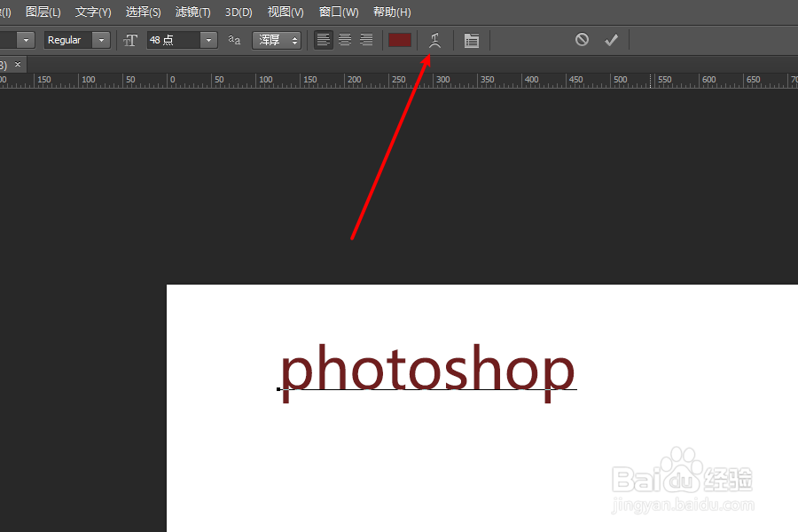Cancel current text edits
This screenshot has width=798, height=532.
coord(582,40)
